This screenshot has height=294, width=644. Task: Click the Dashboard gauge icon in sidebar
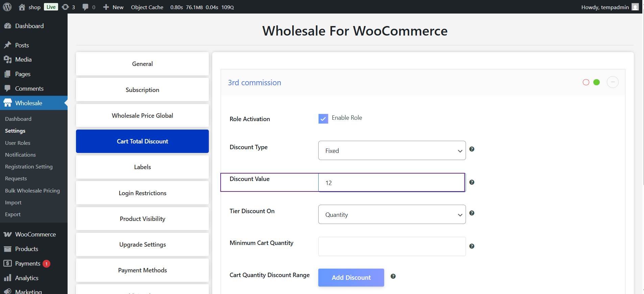coord(7,26)
